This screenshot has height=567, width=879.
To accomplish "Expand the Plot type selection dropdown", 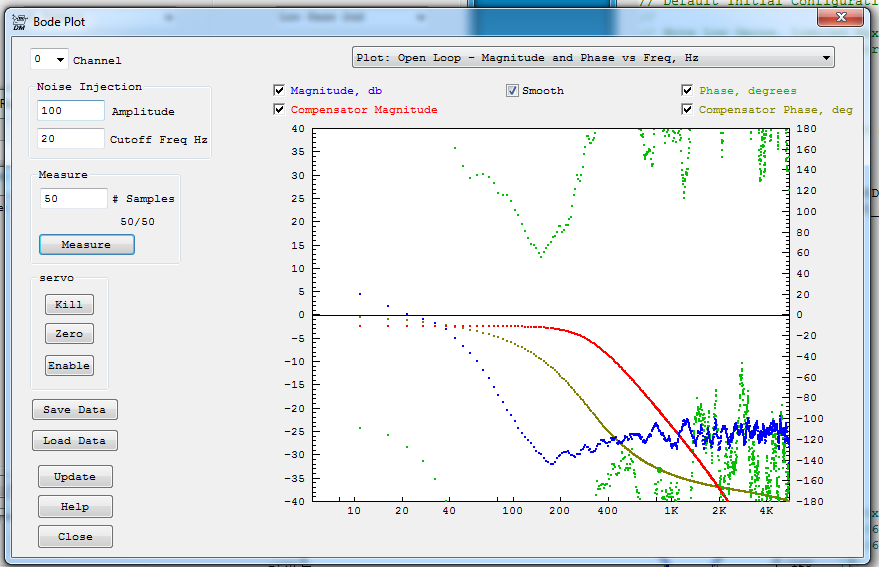I will click(x=593, y=58).
